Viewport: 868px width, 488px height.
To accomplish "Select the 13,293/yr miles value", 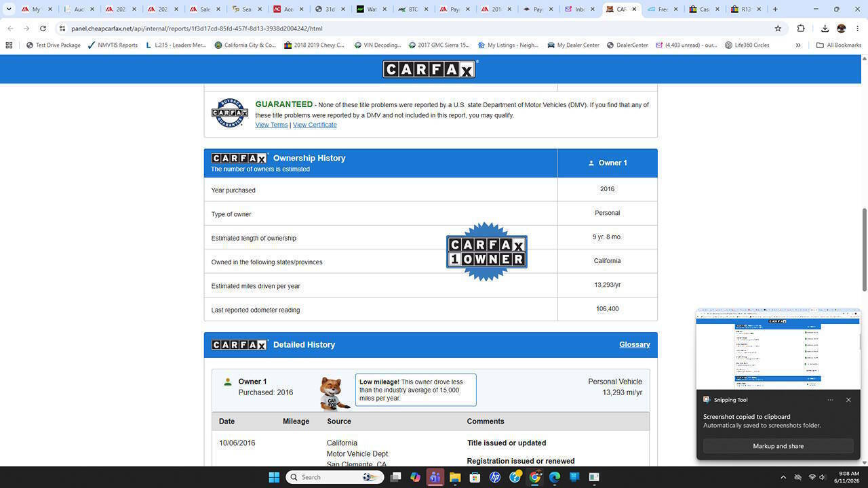I will pyautogui.click(x=608, y=285).
